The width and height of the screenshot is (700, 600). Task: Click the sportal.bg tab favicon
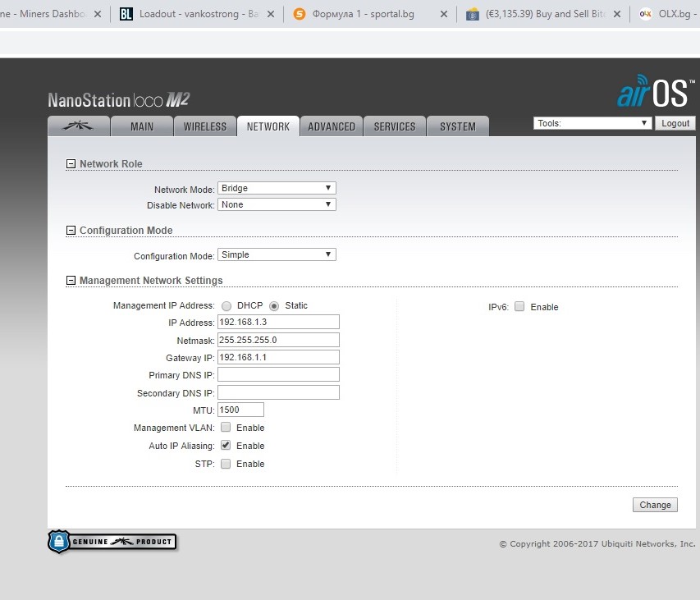[299, 14]
